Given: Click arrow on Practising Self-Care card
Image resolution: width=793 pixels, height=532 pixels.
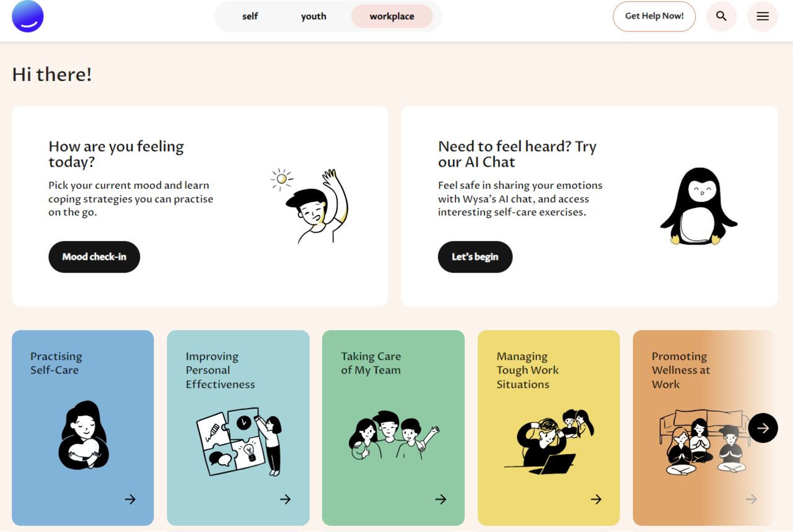Looking at the screenshot, I should (x=130, y=499).
